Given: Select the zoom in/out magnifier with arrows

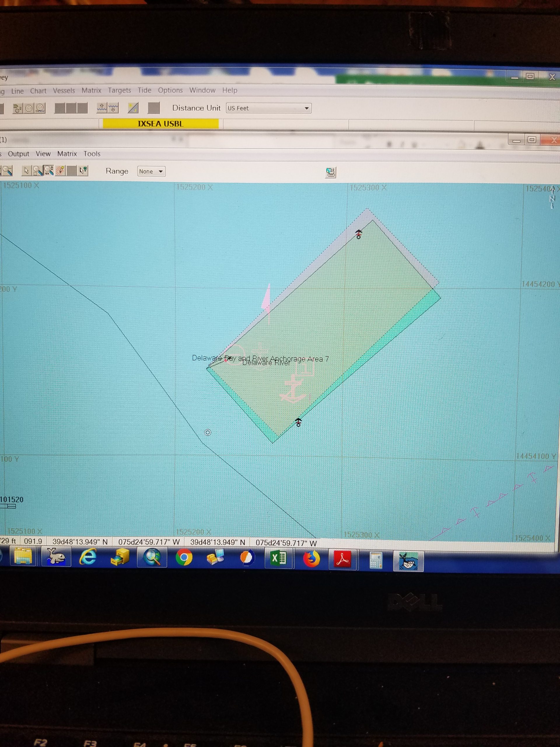Looking at the screenshot, I should [x=49, y=171].
